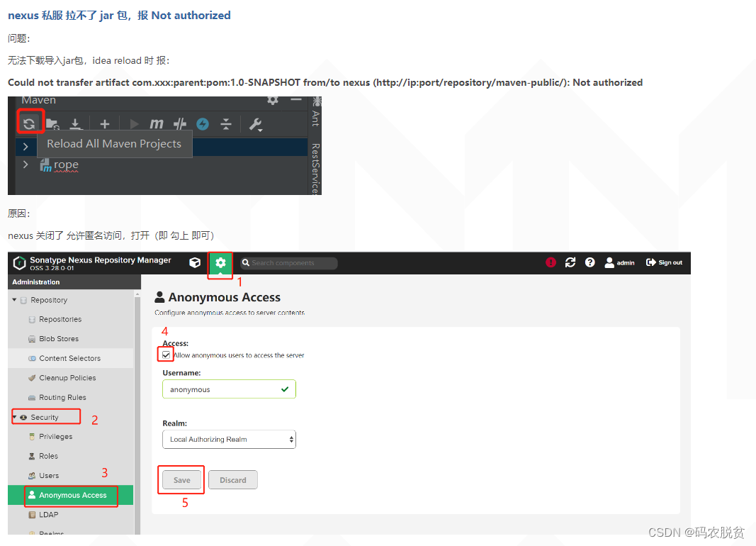Screen dimensions: 756x546
Task: Open Maven panel gear options
Action: [273, 100]
